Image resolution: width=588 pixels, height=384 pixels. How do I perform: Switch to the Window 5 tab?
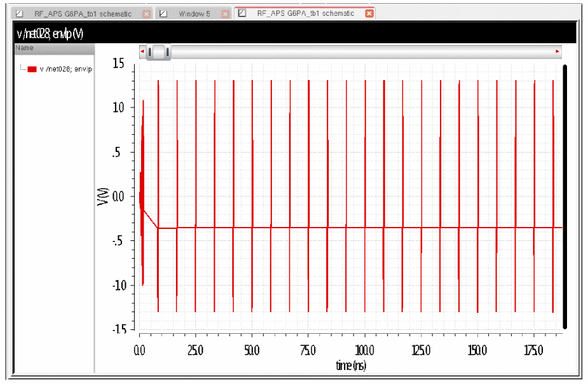195,14
